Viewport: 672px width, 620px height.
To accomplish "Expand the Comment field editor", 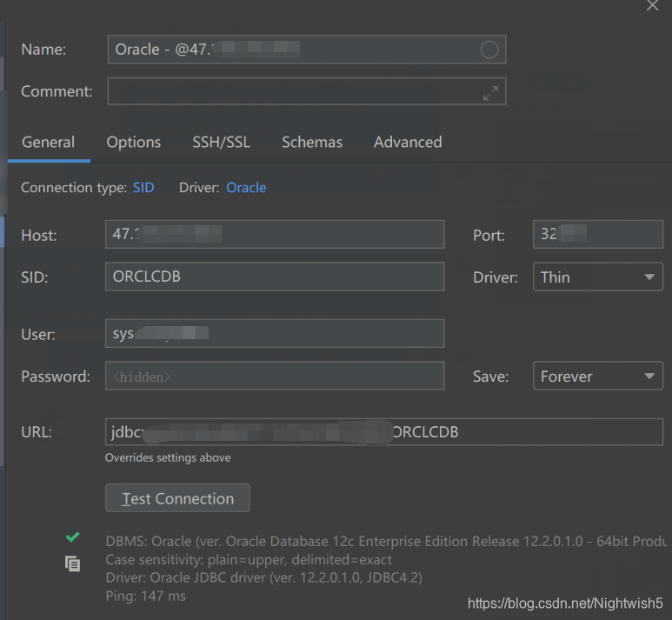I will (x=490, y=93).
